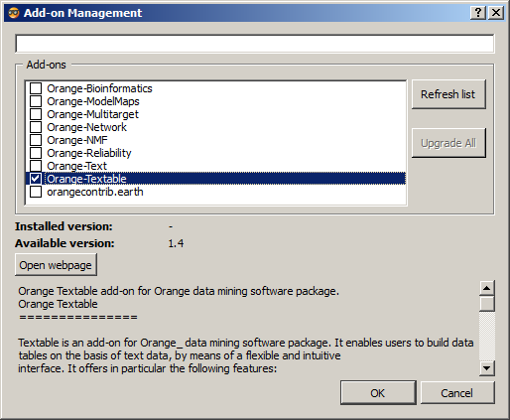
Task: Click scroll down arrow in description pane
Action: 486,368
